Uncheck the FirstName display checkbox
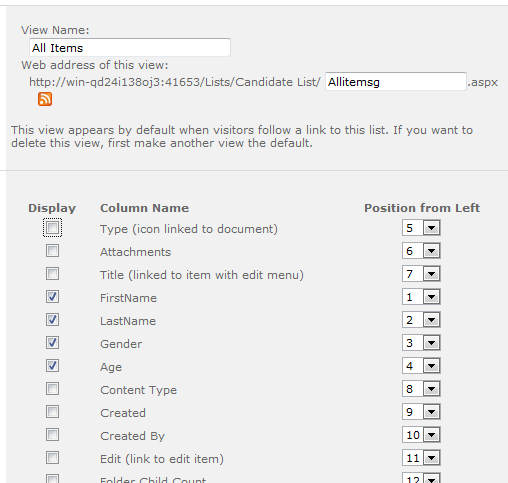This screenshot has width=508, height=483. click(52, 297)
